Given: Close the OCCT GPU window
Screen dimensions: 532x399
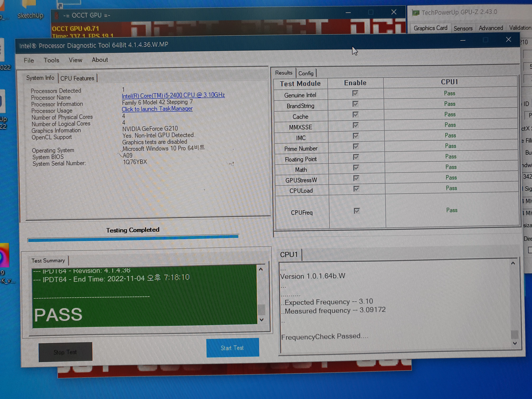Looking at the screenshot, I should coord(394,12).
